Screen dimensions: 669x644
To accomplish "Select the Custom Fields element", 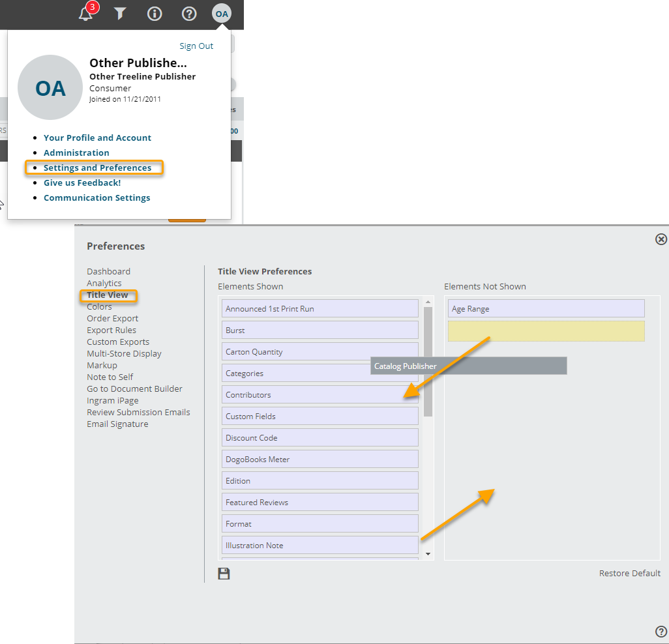I will point(320,416).
